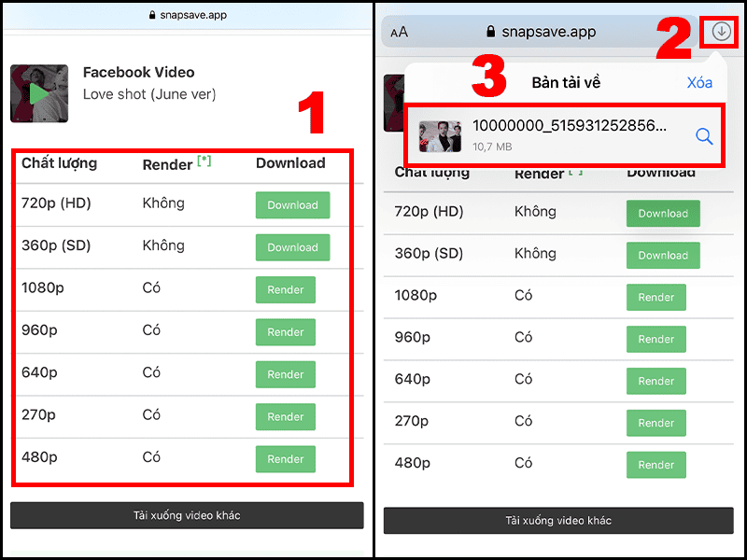Render 960p video in left panel
This screenshot has width=747, height=560.
point(286,332)
